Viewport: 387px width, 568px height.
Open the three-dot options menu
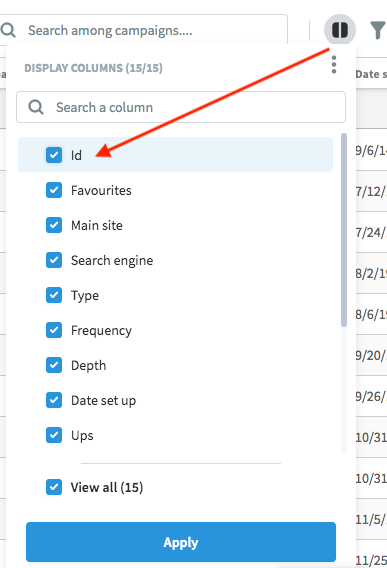tap(334, 65)
